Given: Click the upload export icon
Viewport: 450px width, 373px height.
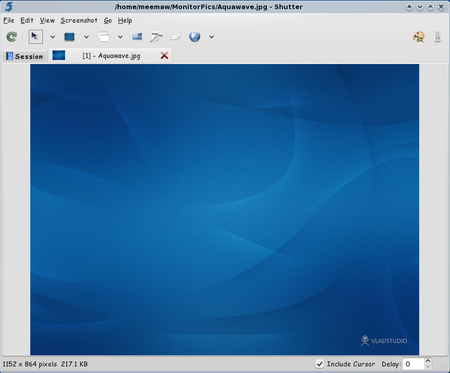Looking at the screenshot, I should pyautogui.click(x=438, y=37).
